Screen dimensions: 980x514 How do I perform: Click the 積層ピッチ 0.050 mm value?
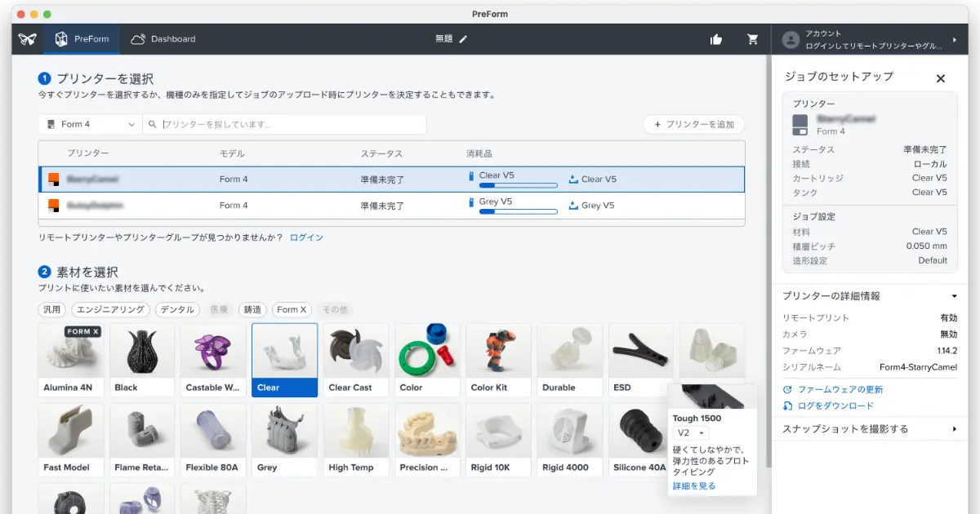pyautogui.click(x=927, y=246)
